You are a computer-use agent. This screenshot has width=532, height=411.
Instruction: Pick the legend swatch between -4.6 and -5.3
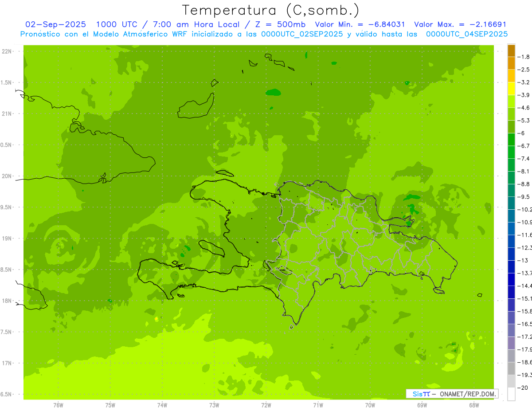[x=511, y=114]
